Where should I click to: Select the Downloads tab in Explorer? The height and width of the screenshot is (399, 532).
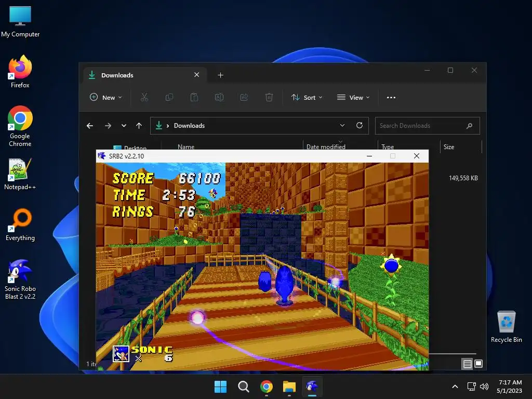(x=145, y=75)
